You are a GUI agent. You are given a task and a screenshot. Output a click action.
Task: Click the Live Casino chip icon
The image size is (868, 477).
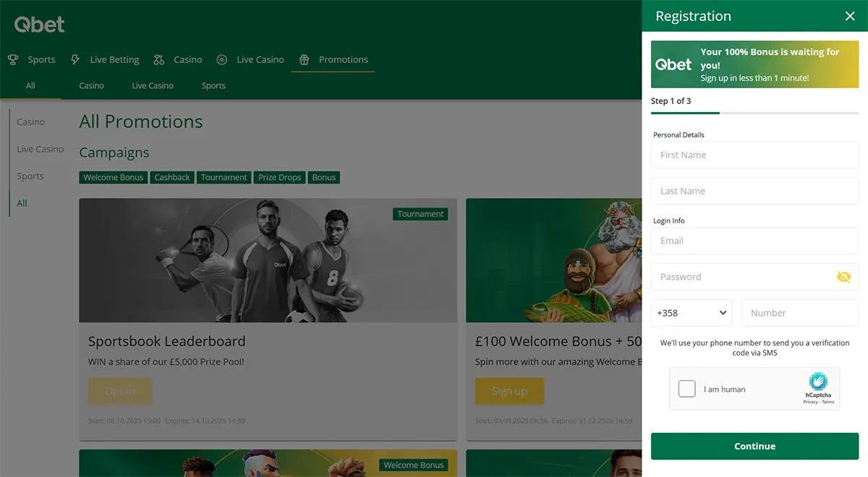222,60
